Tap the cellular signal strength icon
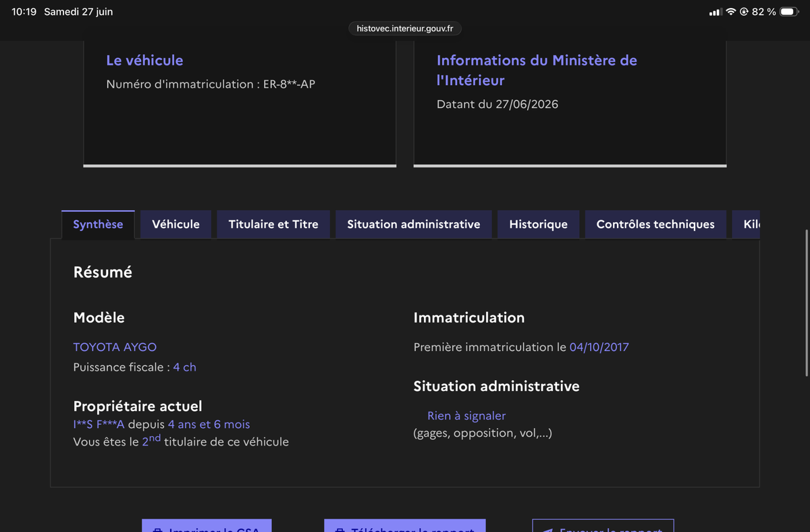This screenshot has width=810, height=532. click(716, 12)
